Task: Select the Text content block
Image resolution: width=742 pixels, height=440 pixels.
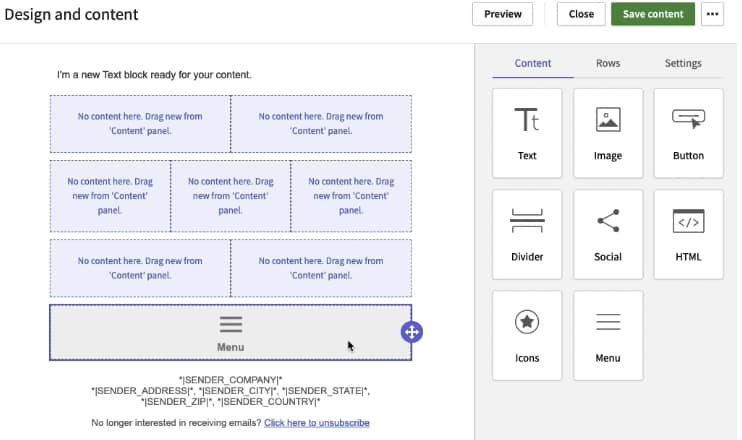Action: pos(527,133)
